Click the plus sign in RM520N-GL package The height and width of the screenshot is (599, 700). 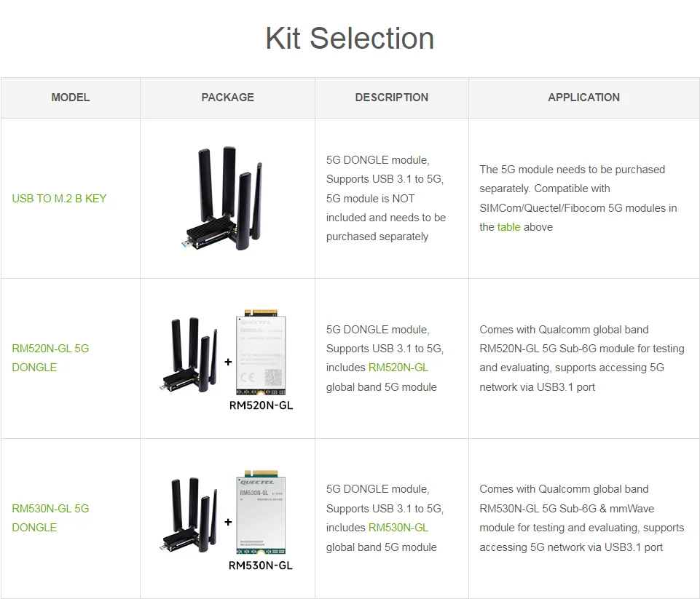pyautogui.click(x=228, y=362)
